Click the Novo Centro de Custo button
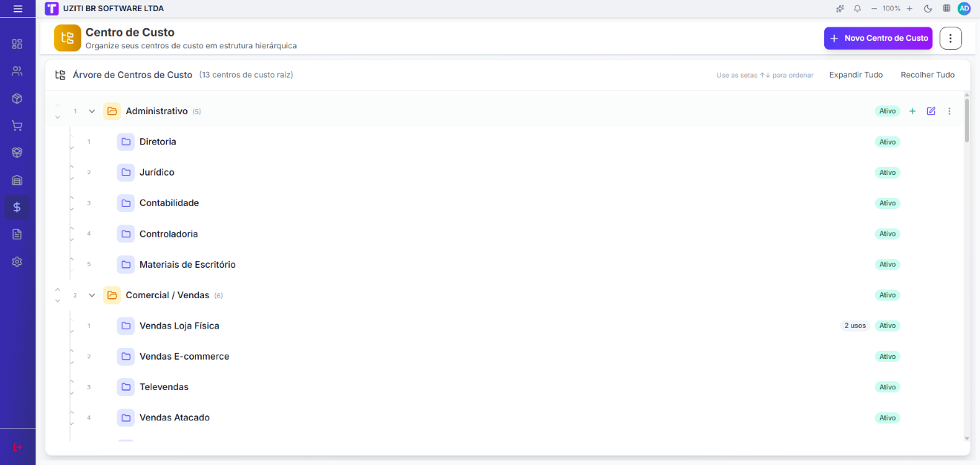Screen dimensions: 980x465 pyautogui.click(x=878, y=38)
